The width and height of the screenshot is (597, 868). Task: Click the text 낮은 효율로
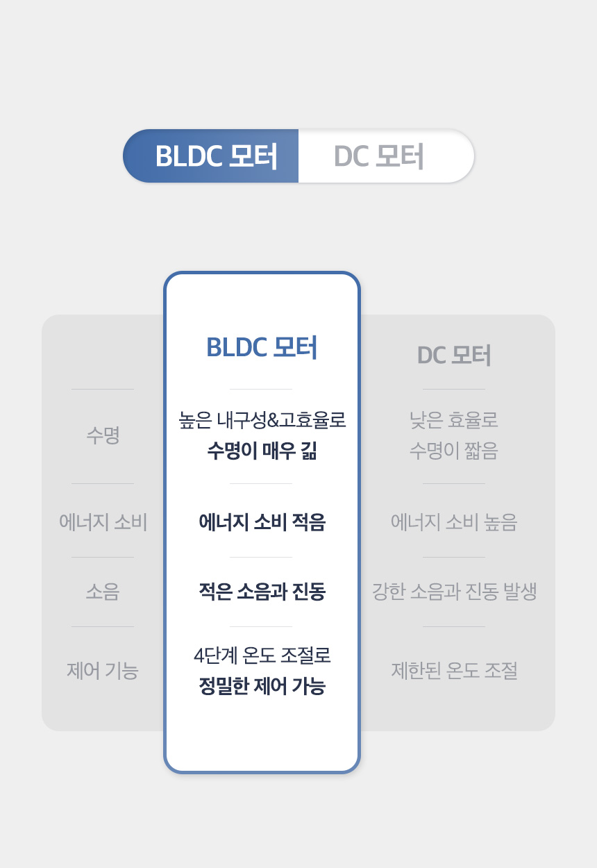click(454, 420)
